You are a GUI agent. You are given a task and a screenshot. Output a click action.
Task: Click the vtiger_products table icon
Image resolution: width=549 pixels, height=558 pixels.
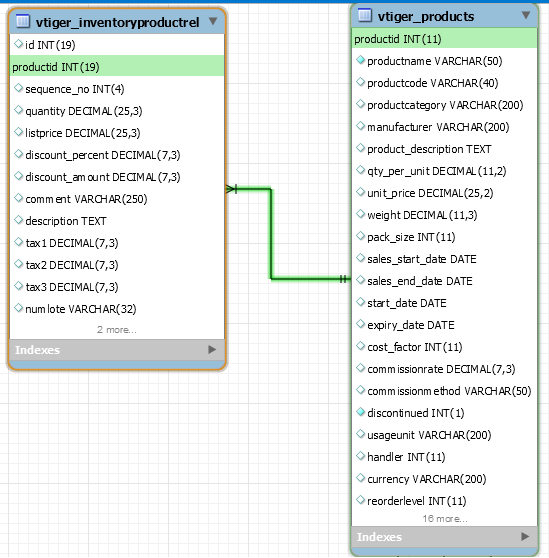pyautogui.click(x=365, y=15)
